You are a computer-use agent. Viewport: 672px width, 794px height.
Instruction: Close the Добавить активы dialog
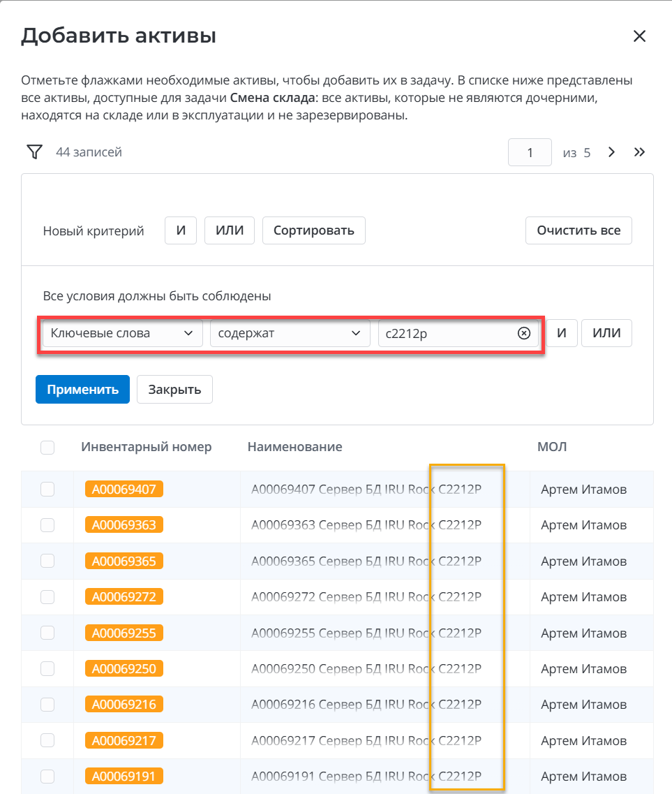click(639, 36)
